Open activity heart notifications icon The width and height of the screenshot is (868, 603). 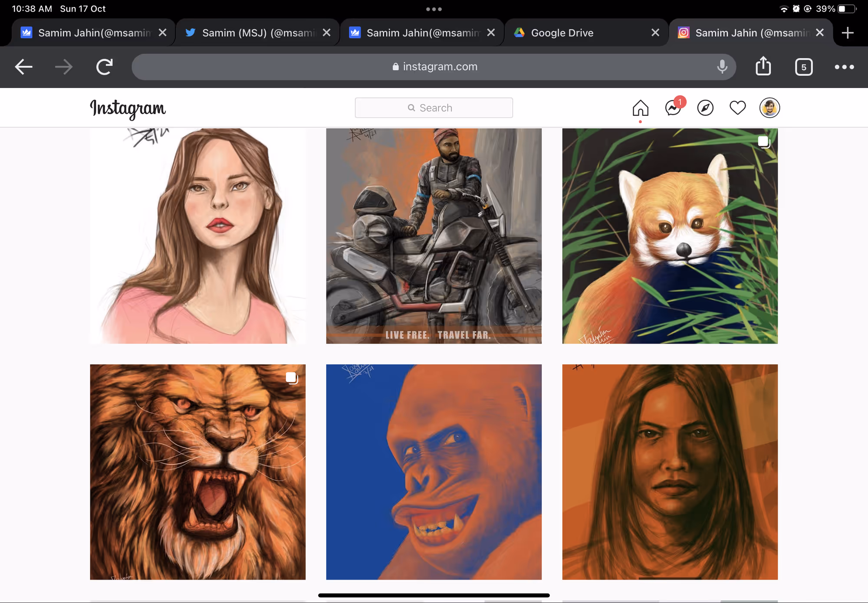pyautogui.click(x=737, y=108)
